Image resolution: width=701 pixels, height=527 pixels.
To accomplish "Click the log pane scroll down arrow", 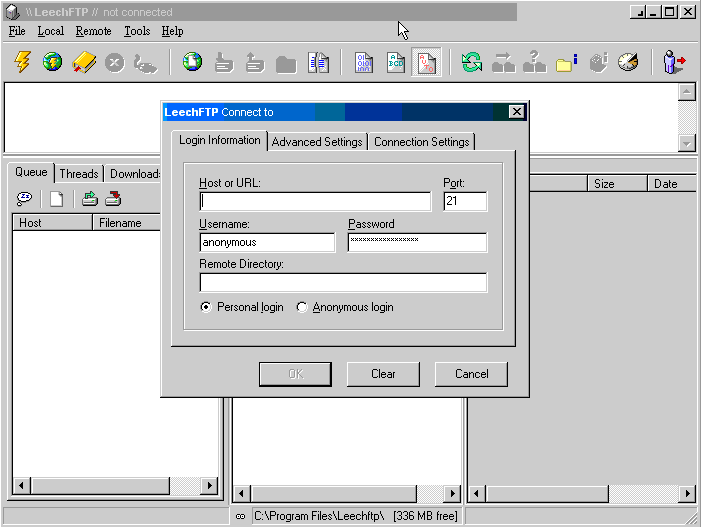I will [687, 143].
